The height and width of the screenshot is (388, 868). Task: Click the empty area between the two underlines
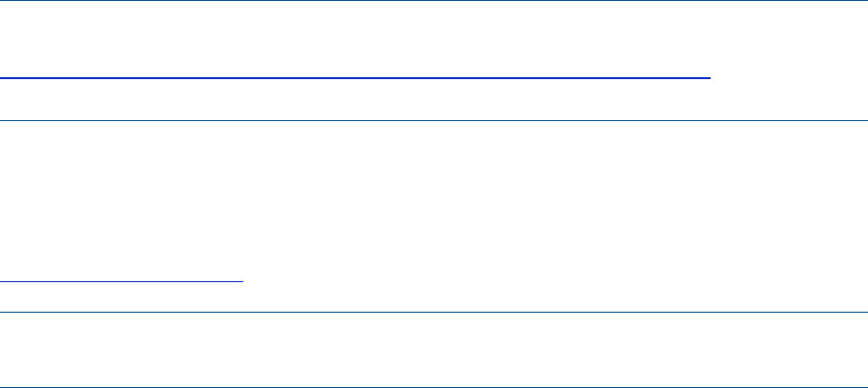point(434,200)
